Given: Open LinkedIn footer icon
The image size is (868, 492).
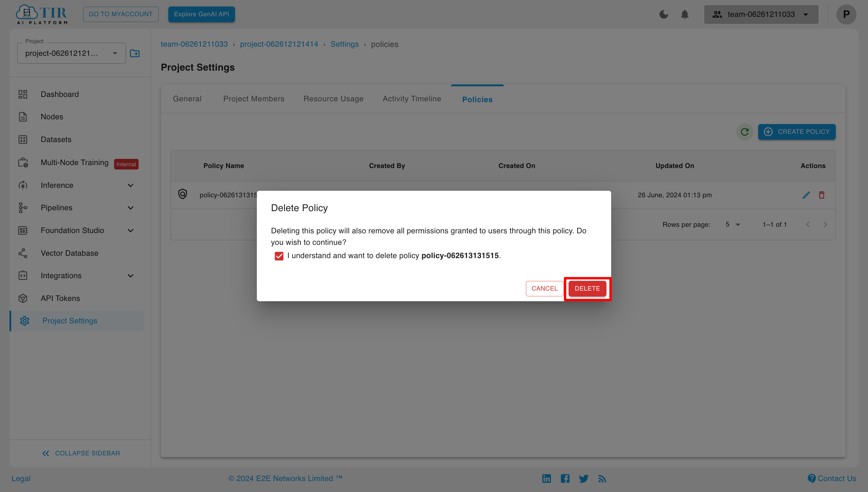Looking at the screenshot, I should 546,478.
